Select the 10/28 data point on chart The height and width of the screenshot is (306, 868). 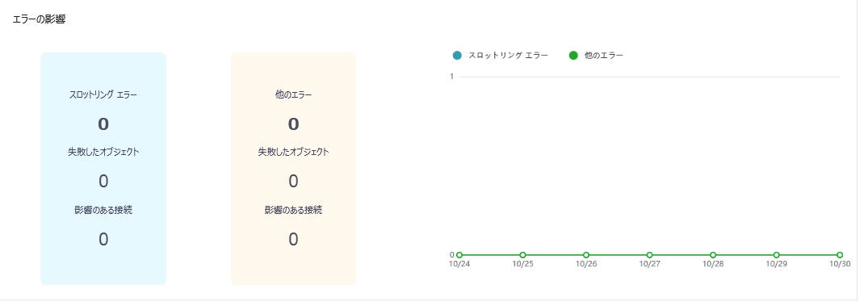click(713, 255)
